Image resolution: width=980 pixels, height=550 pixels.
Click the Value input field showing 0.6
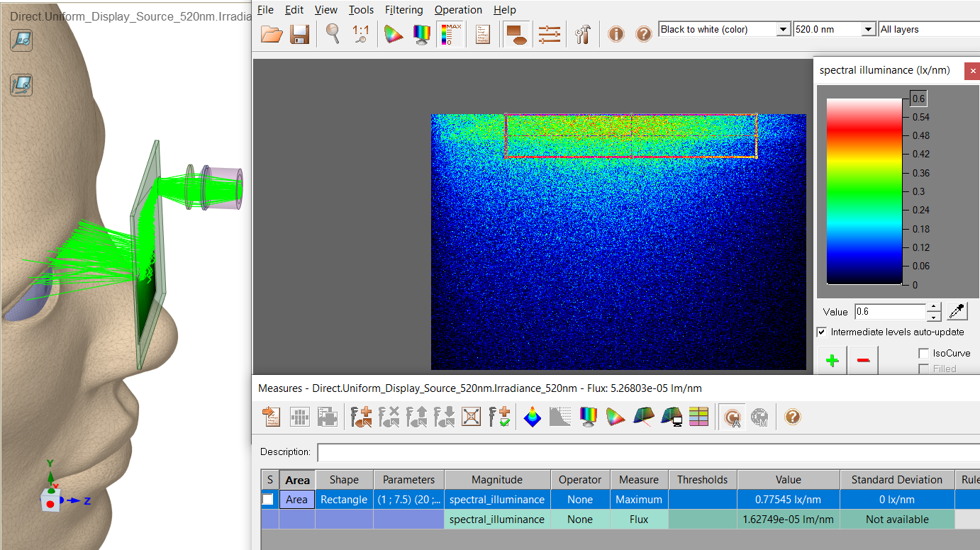(x=890, y=311)
